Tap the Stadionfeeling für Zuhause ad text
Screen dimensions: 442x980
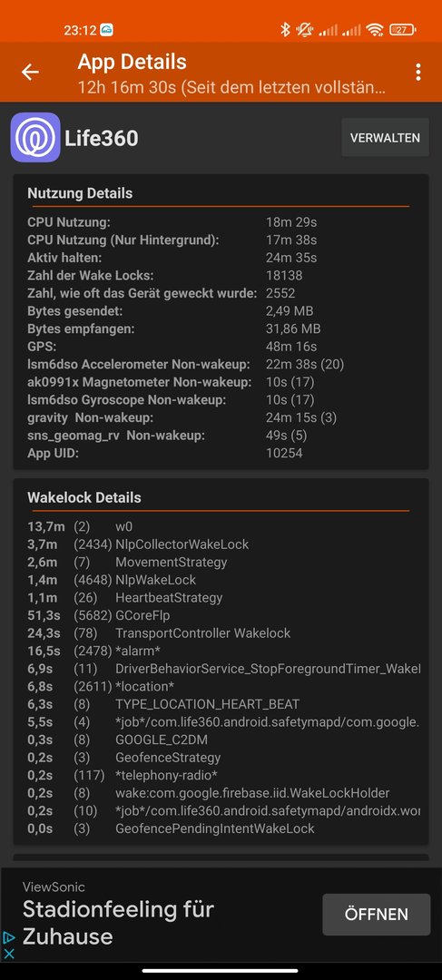118,923
